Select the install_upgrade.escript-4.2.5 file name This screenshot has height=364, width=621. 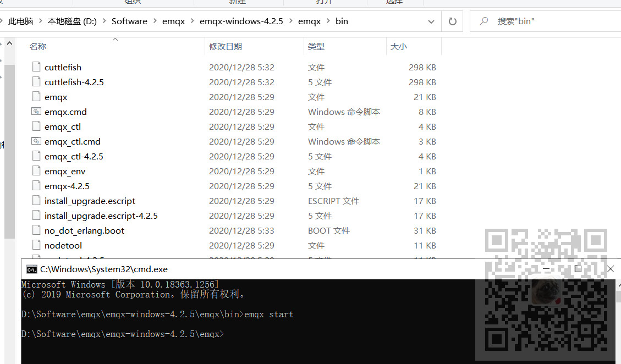pos(101,216)
